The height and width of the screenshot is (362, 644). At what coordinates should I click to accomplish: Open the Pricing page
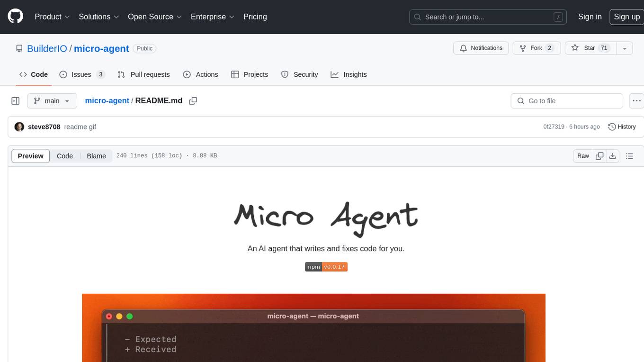tap(255, 17)
